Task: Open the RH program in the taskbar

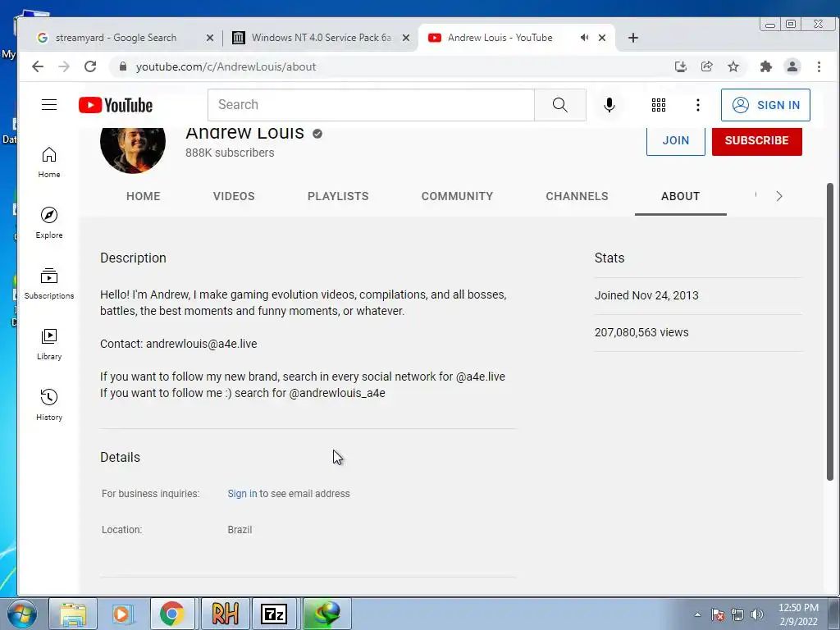Action: point(225,614)
